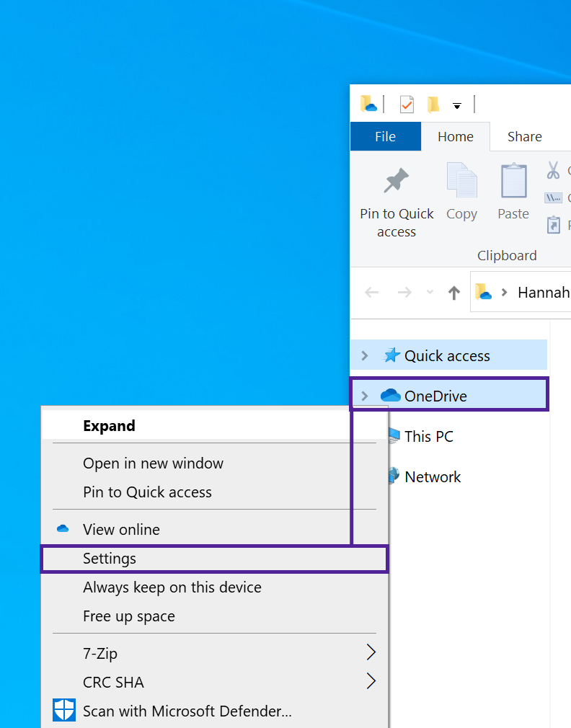Screen dimensions: 571x728
Task: Open Settings from the context menu
Action: point(214,559)
